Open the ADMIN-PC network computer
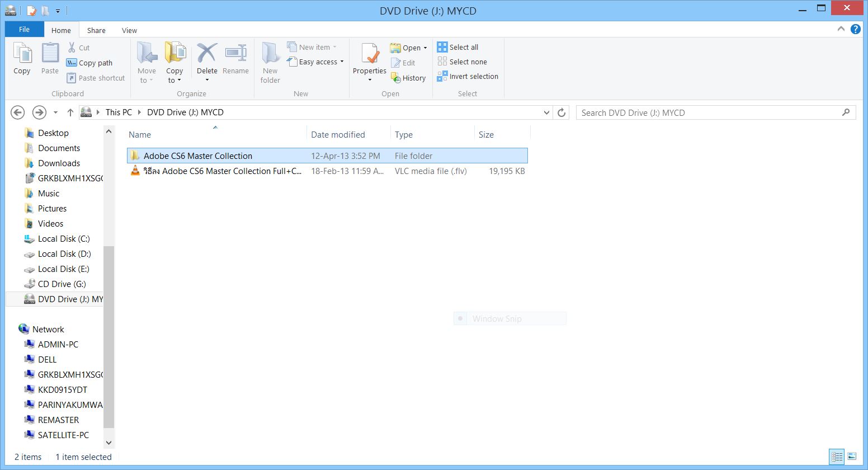868x470 pixels. point(58,344)
